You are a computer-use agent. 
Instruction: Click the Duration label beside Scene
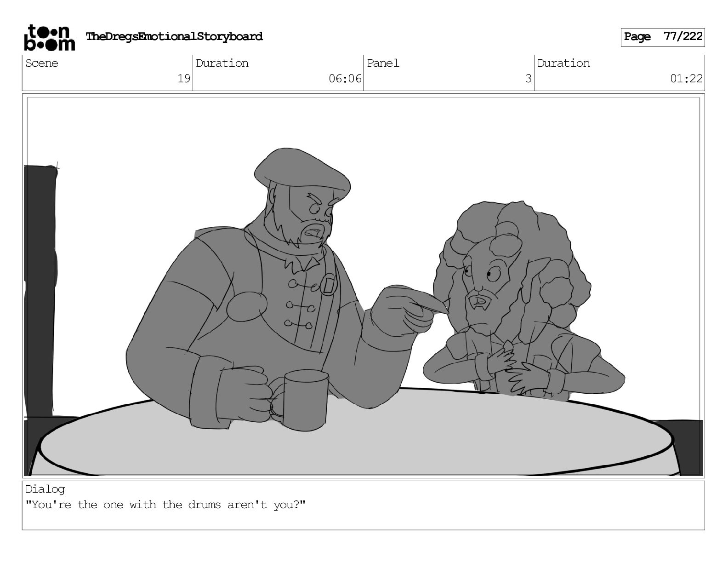222,63
